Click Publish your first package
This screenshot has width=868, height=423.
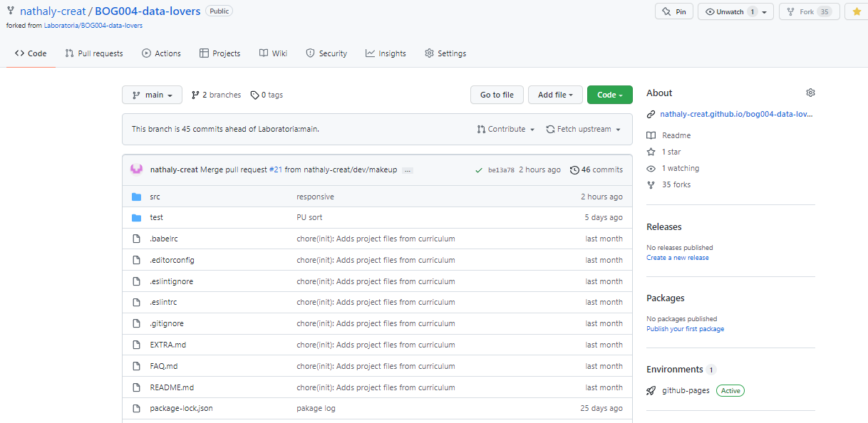tap(685, 329)
